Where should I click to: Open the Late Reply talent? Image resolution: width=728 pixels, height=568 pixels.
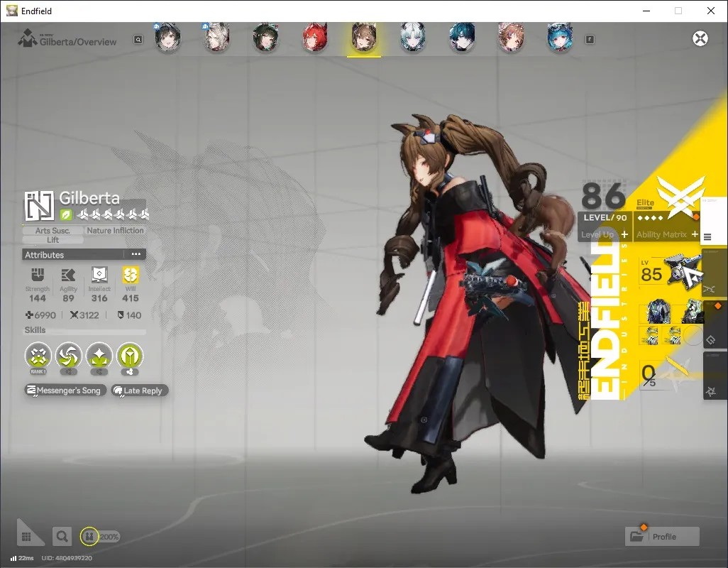point(139,390)
